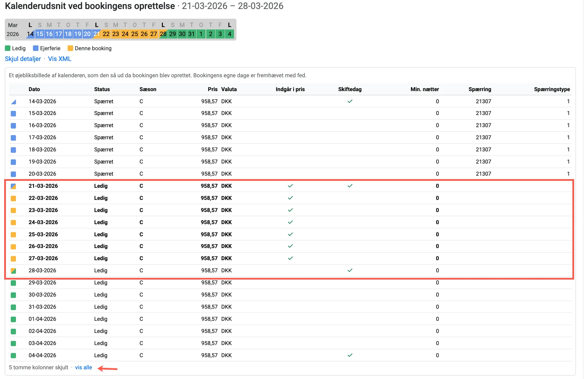Click the orange-green icon for 28-03-2026
The height and width of the screenshot is (379, 588).
14,271
